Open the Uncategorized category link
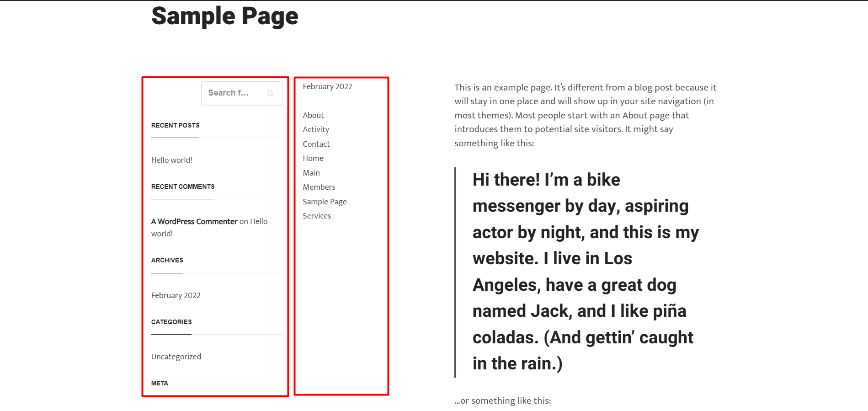Image resolution: width=868 pixels, height=411 pixels. (176, 357)
